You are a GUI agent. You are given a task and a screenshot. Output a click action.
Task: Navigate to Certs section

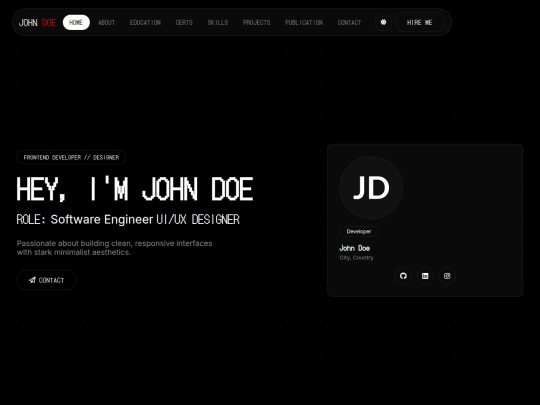coord(184,22)
